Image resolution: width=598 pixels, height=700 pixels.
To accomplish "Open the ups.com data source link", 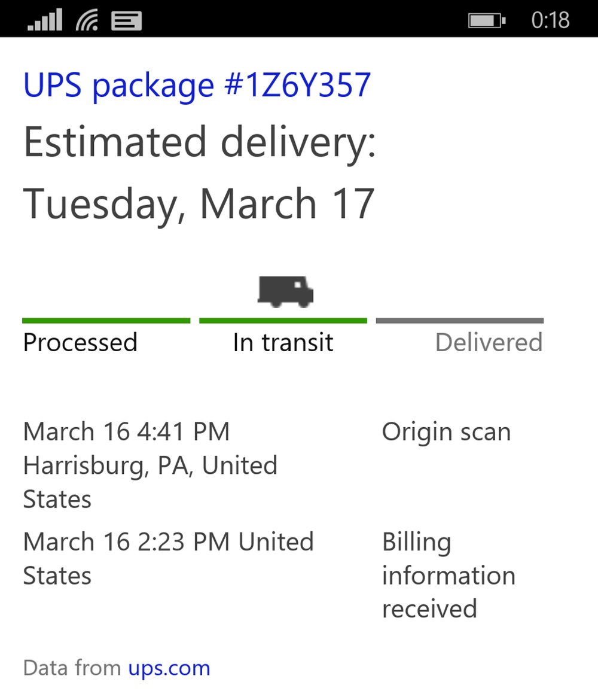I will (x=169, y=668).
